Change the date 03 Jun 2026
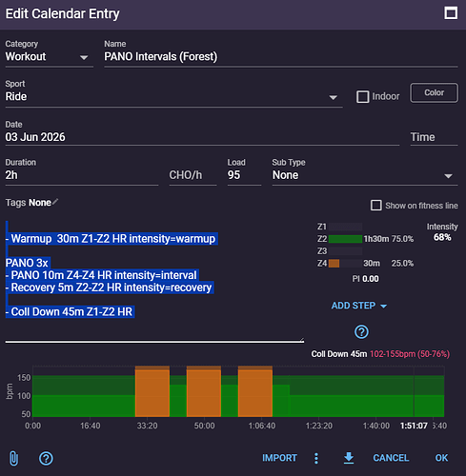Screen dimensions: 466x476 point(202,137)
